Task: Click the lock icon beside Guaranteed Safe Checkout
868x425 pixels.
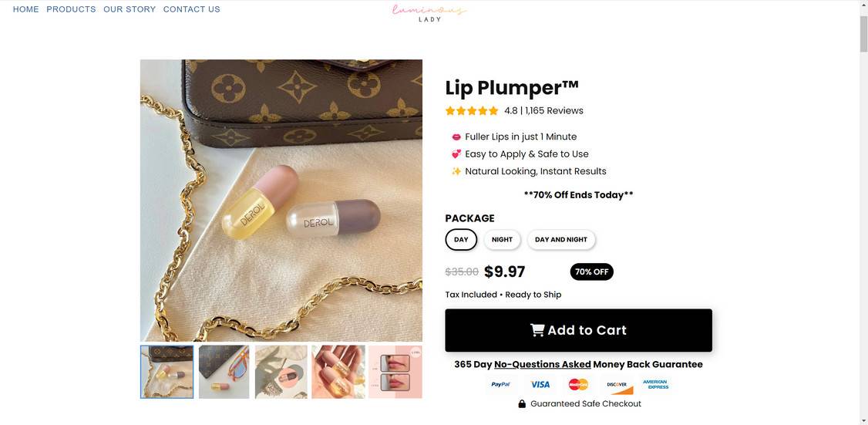Action: click(x=522, y=403)
